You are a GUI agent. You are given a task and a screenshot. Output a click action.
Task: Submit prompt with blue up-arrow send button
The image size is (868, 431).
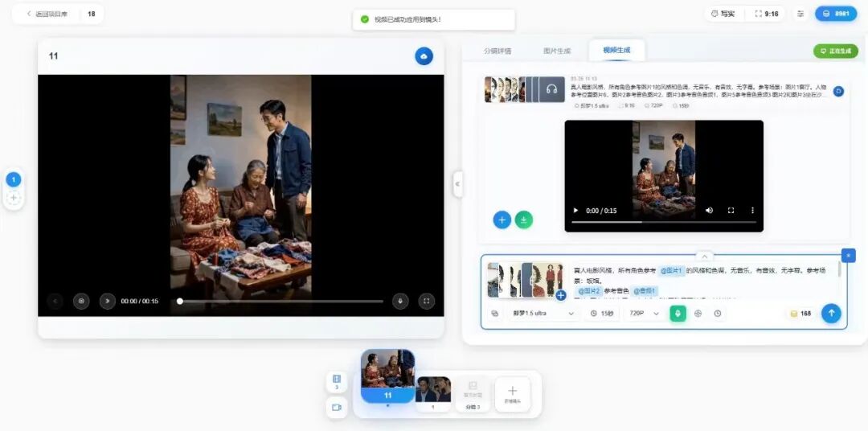point(831,314)
